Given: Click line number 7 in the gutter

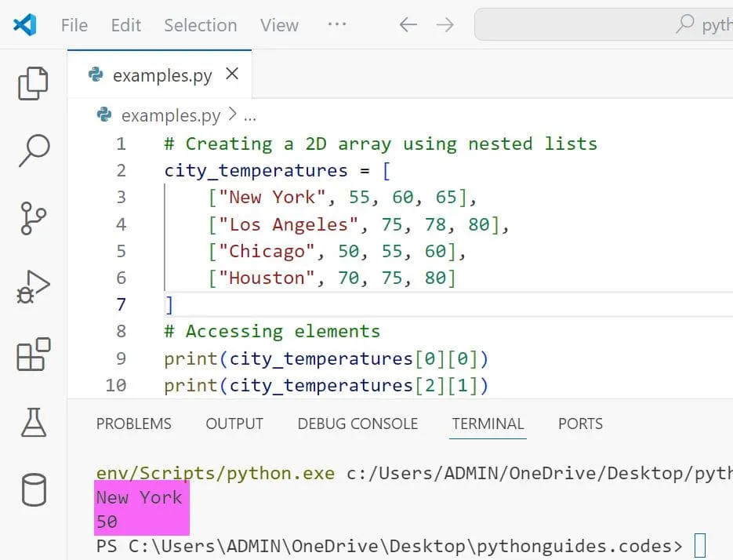Looking at the screenshot, I should click(x=121, y=304).
